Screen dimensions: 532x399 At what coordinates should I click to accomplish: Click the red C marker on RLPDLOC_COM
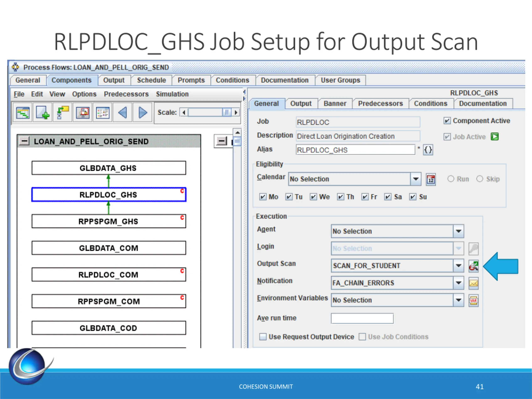pyautogui.click(x=182, y=271)
